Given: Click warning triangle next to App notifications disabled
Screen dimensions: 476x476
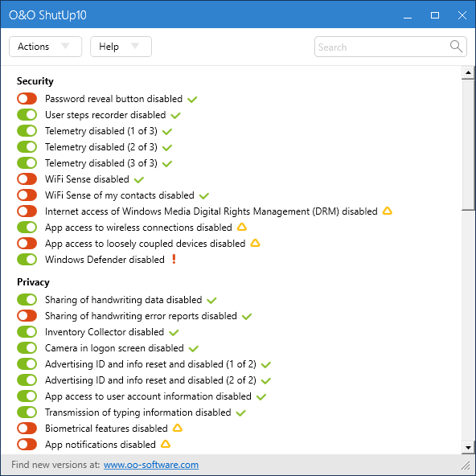Looking at the screenshot, I should (166, 444).
